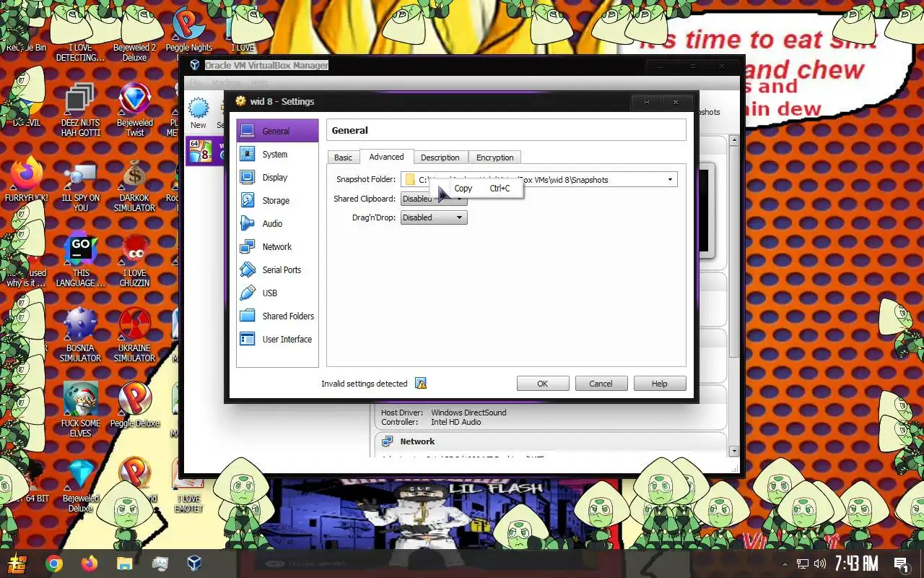Click the invalid settings warning icon
This screenshot has height=578, width=924.
coord(421,384)
